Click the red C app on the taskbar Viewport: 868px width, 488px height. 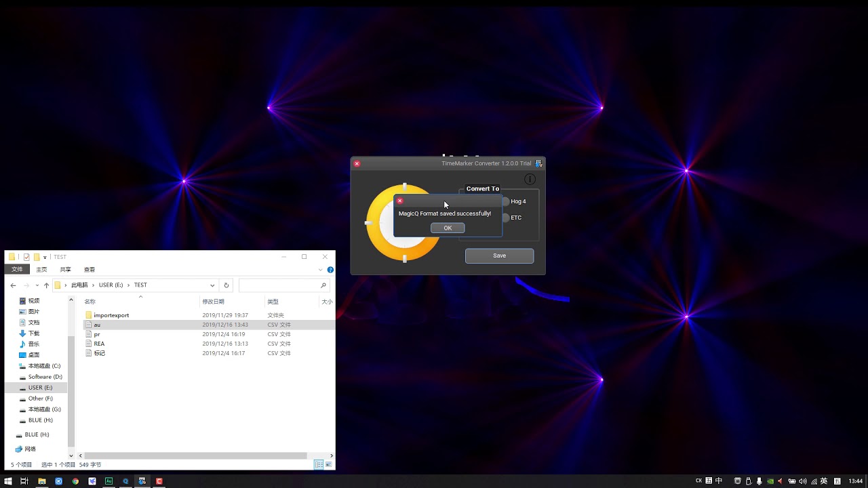159,481
